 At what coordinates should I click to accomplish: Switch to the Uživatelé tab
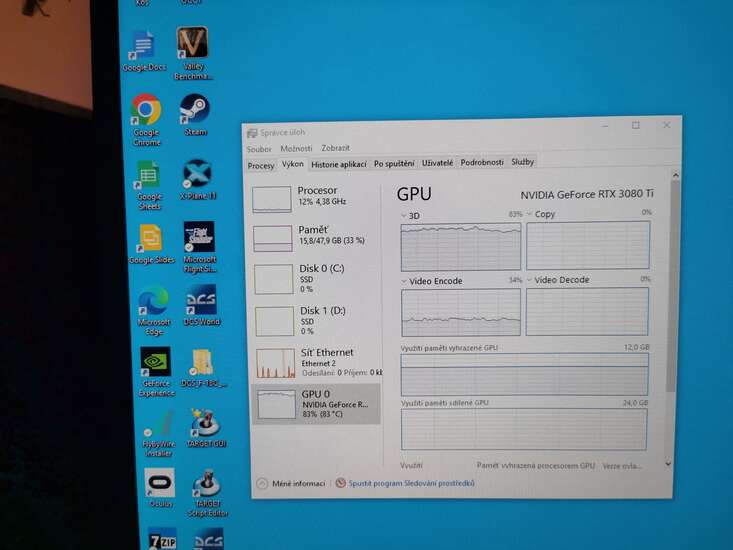point(437,163)
